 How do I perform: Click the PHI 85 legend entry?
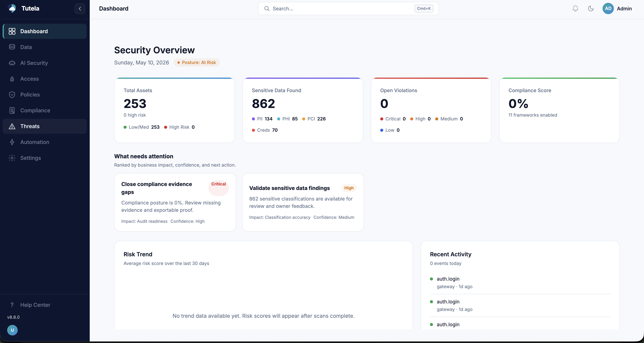(x=287, y=119)
